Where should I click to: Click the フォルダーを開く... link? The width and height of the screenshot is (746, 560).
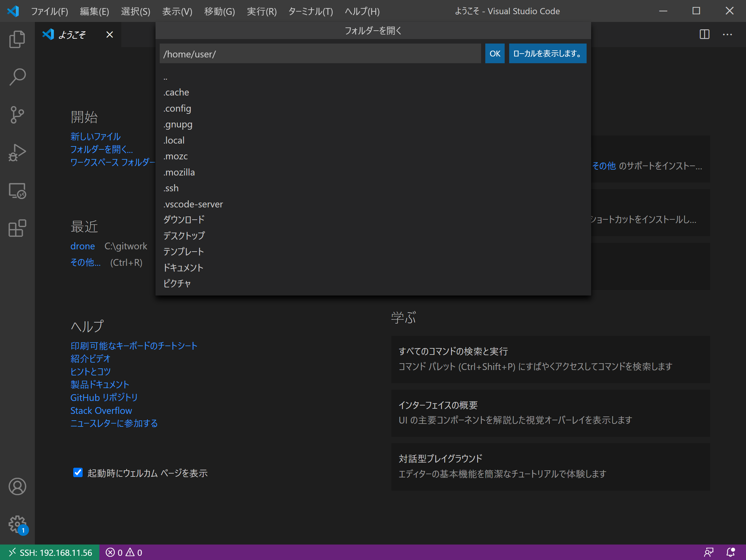[x=102, y=149]
